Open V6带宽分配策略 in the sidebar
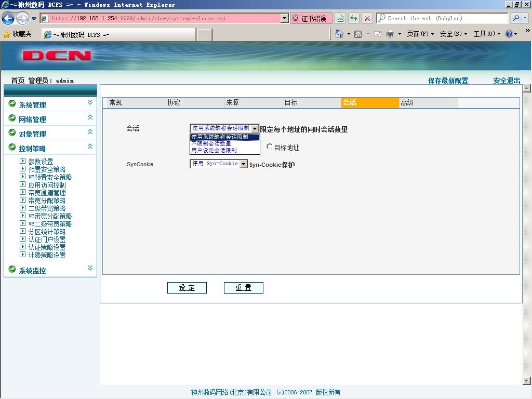The image size is (532, 399). click(50, 216)
